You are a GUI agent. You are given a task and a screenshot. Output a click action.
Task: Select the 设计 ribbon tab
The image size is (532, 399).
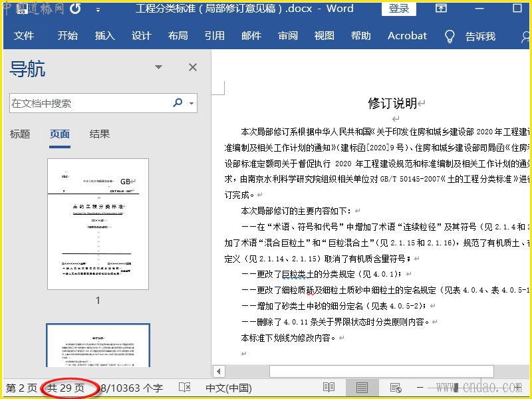tap(141, 36)
